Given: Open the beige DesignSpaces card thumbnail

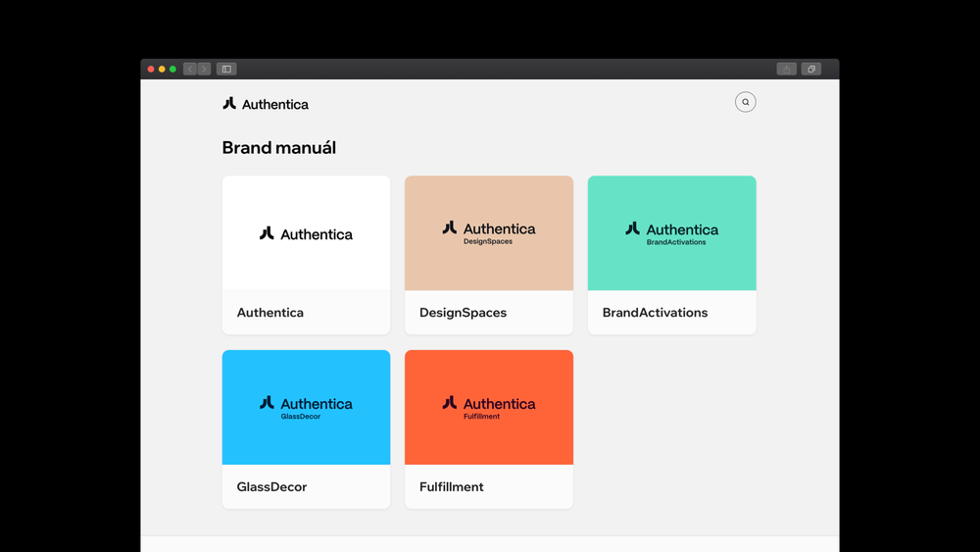Looking at the screenshot, I should [x=489, y=233].
